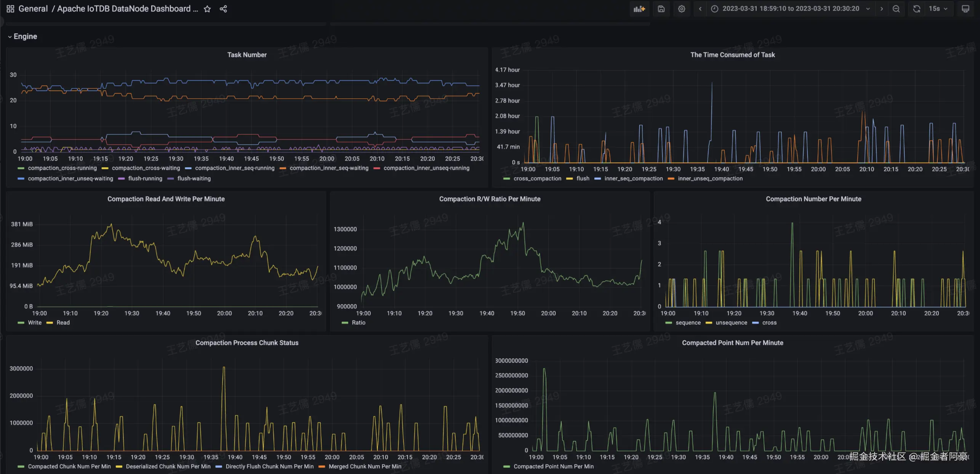
Task: Click the inner_seq_compaction legend color swatch
Action: pyautogui.click(x=597, y=179)
